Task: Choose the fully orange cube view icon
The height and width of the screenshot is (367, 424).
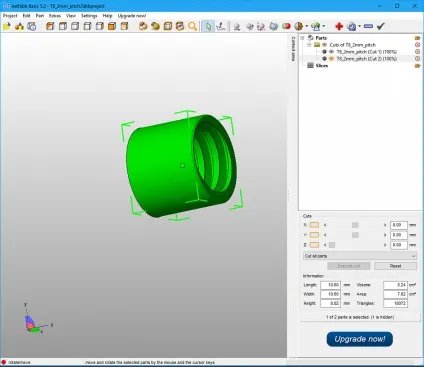Action: [112, 26]
